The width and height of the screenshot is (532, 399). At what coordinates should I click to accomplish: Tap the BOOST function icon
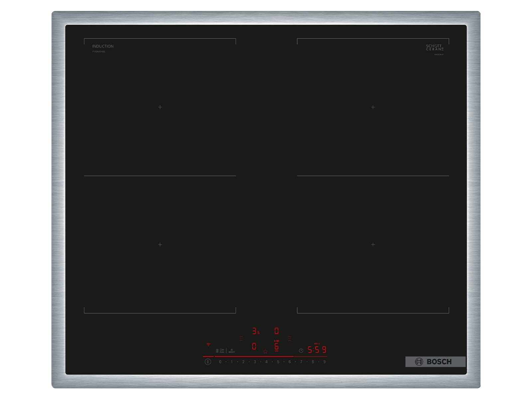pos(232,351)
